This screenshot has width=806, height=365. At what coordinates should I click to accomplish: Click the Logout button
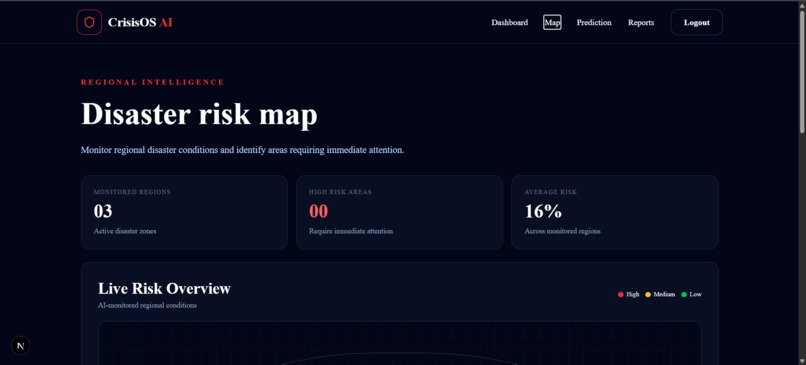point(697,23)
